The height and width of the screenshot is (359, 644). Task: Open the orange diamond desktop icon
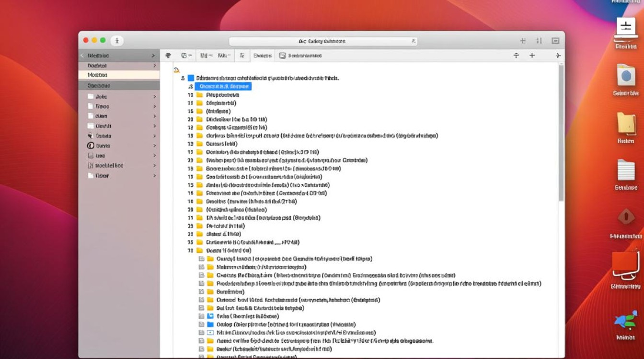[x=626, y=217]
